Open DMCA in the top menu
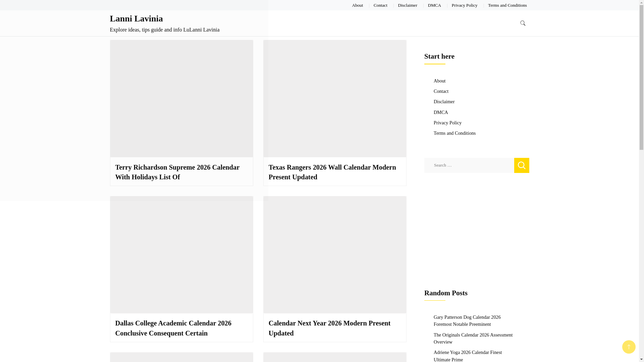 pyautogui.click(x=434, y=5)
